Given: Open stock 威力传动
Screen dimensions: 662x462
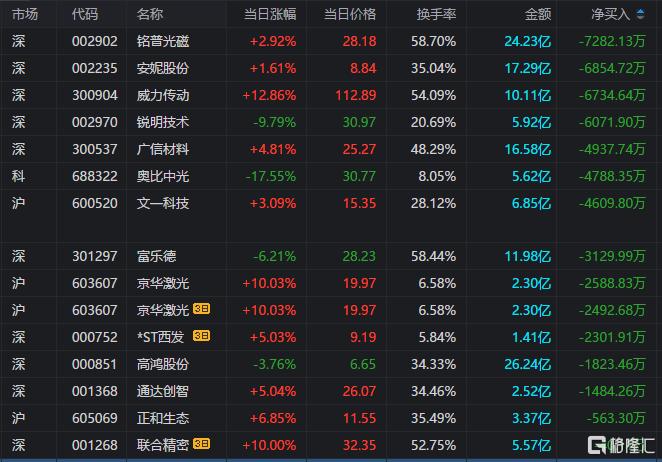Looking at the screenshot, I should coord(163,95).
